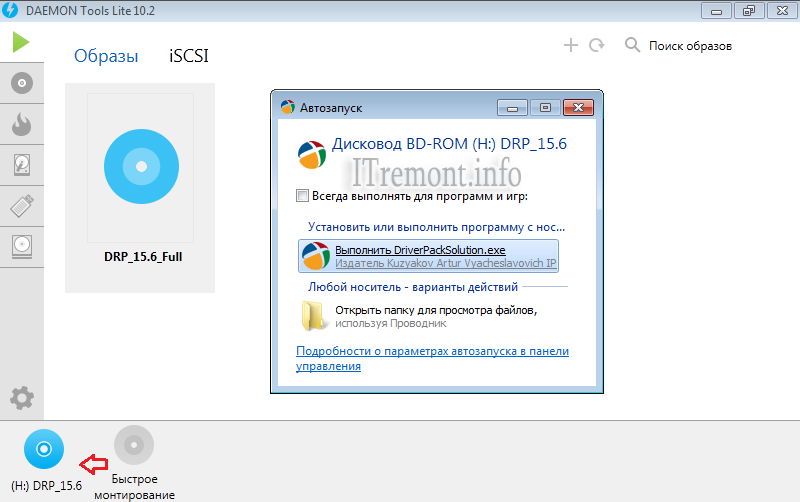
Task: Click the Быстрое монтирование label
Action: [x=134, y=487]
